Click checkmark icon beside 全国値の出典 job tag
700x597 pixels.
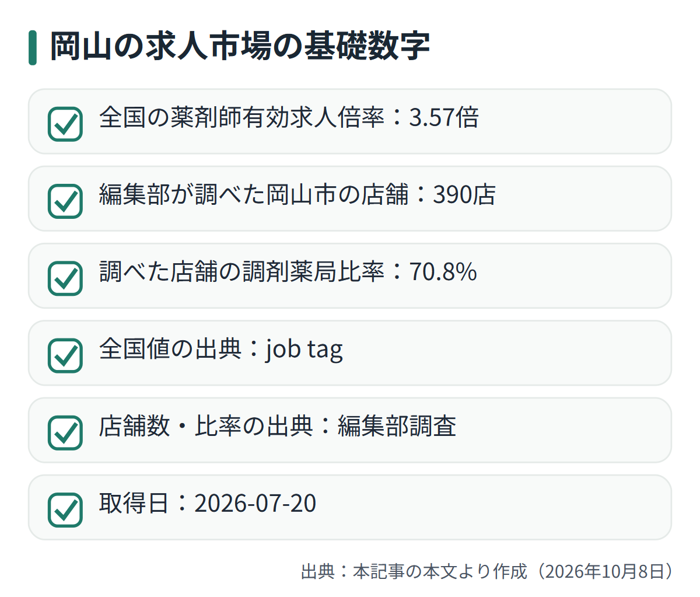pos(65,355)
